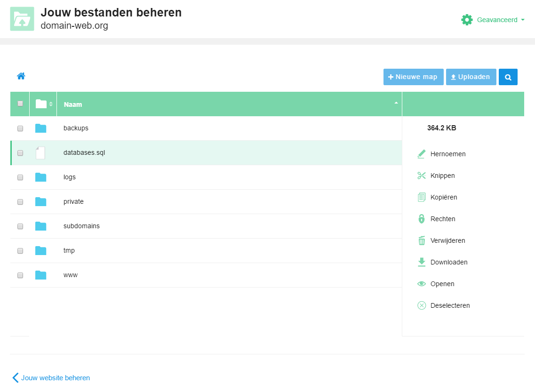Check the tmp row checkbox
Viewport: 535px width, 392px height.
coord(20,251)
